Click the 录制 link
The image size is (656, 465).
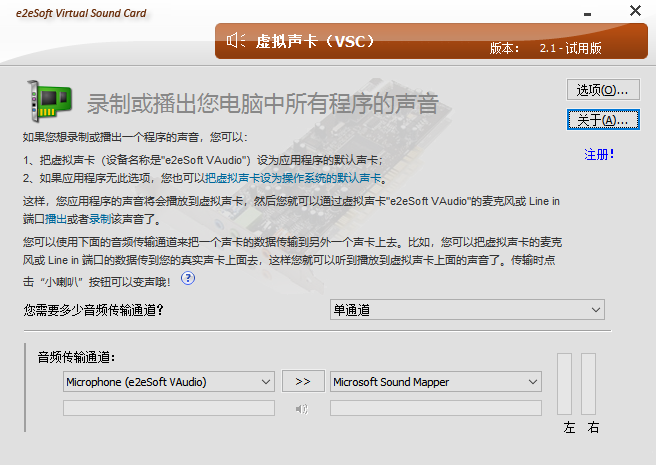point(100,219)
